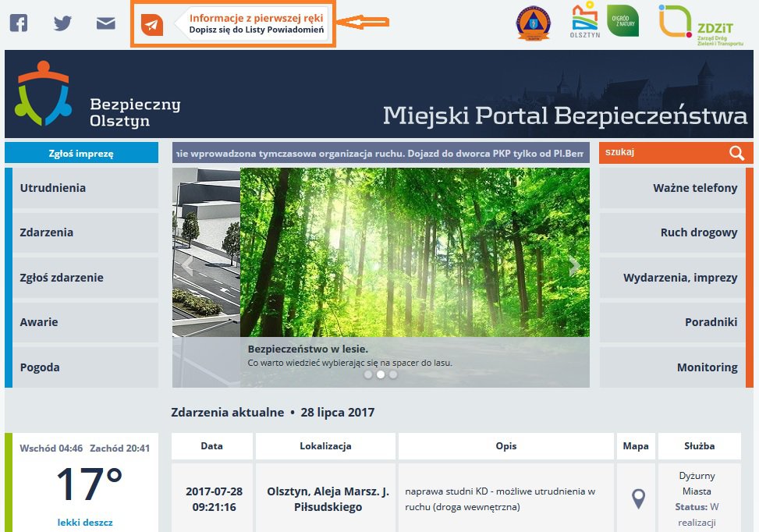Open the Twitter bird icon

62,23
